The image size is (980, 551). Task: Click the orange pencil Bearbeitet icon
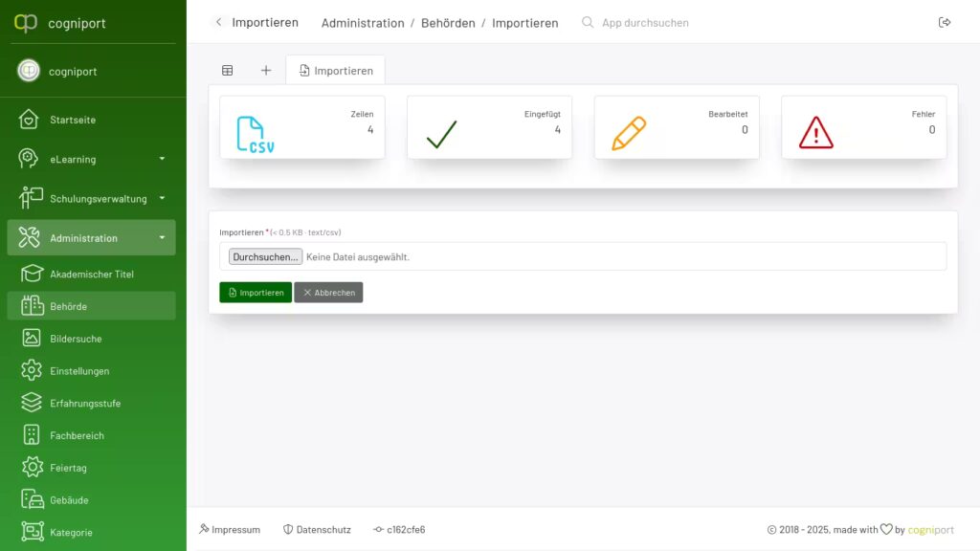pos(629,133)
